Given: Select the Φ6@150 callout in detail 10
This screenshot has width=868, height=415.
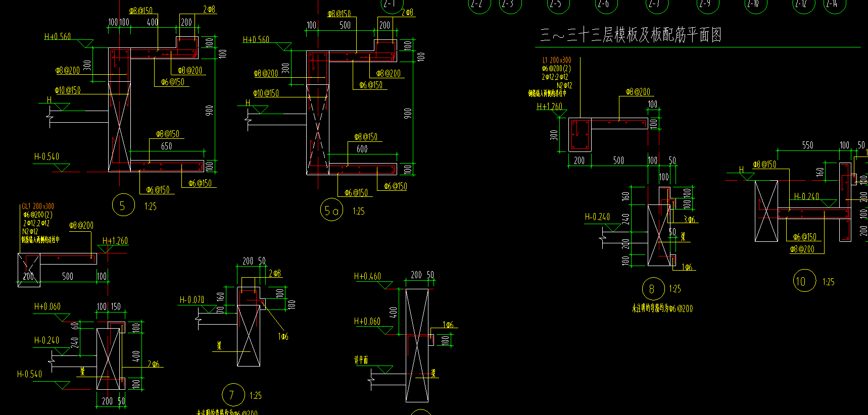Looking at the screenshot, I should tap(805, 237).
